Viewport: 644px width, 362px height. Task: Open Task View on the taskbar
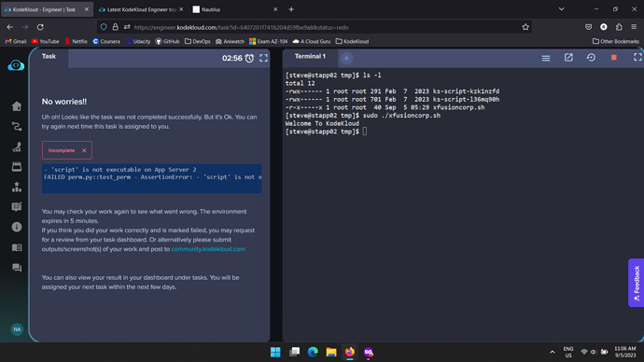295,352
